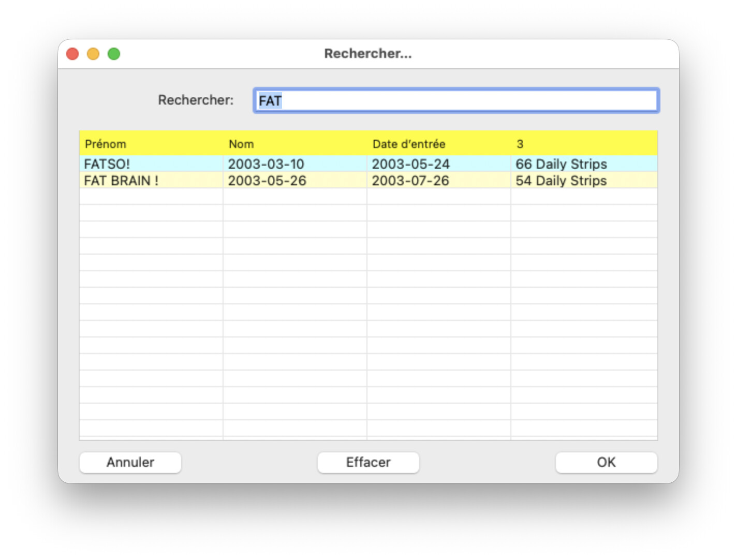Choose the 54 Daily Strips cell
The image size is (737, 560).
point(561,181)
